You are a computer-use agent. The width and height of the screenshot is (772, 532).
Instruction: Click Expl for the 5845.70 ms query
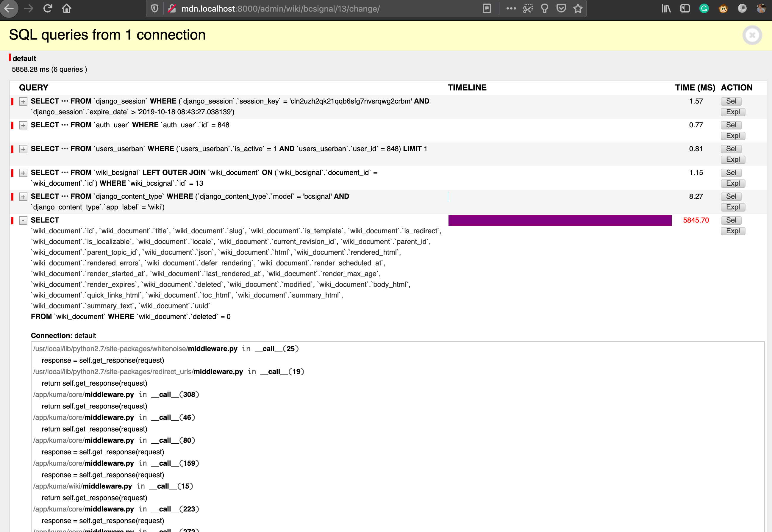coord(733,231)
